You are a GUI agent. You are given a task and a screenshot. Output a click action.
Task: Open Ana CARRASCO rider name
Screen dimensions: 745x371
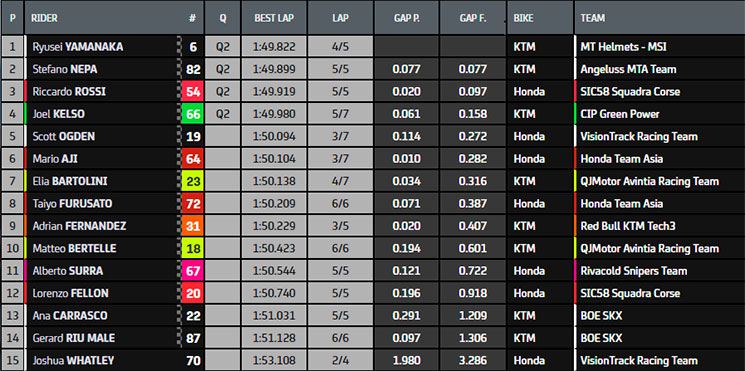tap(70, 316)
